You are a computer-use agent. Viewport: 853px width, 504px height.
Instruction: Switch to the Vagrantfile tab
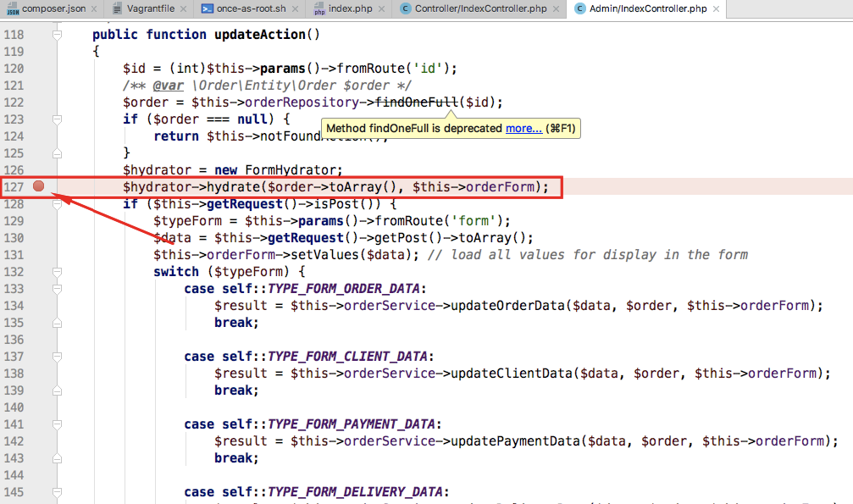[150, 8]
